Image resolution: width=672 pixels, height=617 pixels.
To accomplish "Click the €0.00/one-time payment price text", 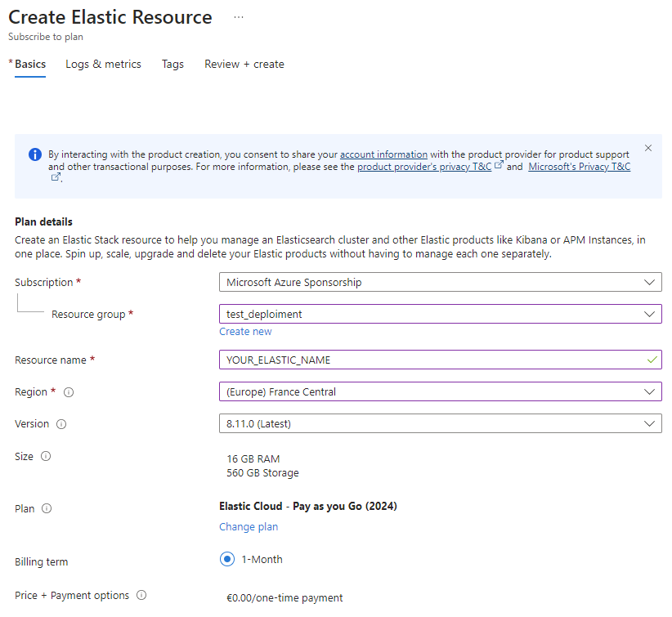I will 284,597.
